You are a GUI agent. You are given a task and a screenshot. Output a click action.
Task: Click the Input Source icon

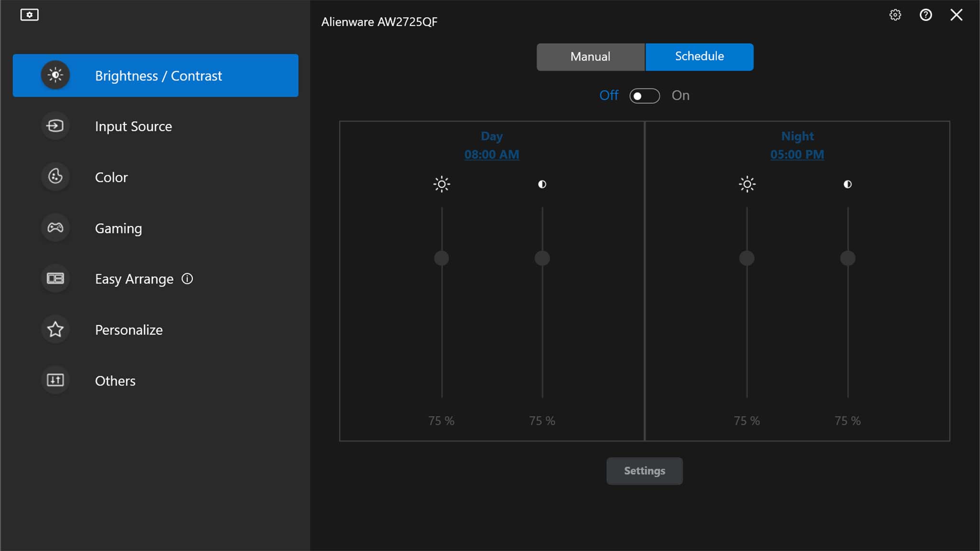55,126
